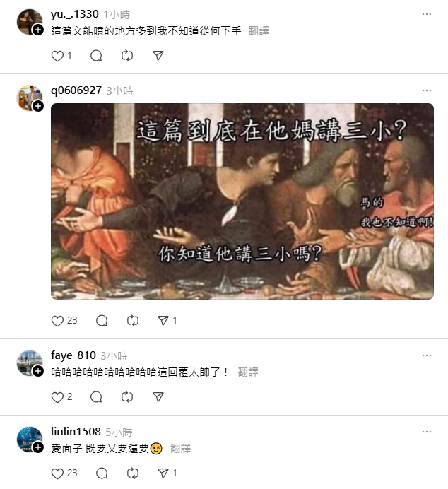Open the more options menu on linlin1508's comment

click(x=427, y=432)
